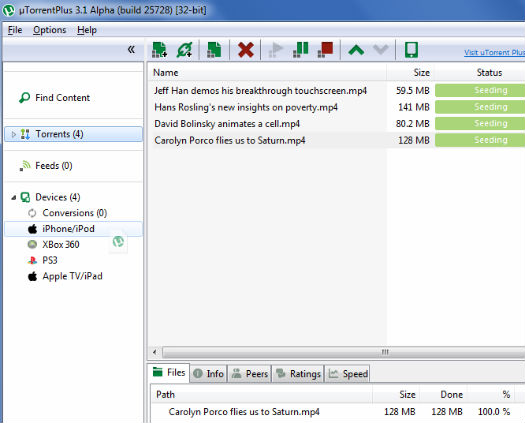Click the Apple icon beside Apple TV/iPad
The height and width of the screenshot is (423, 525).
coord(32,276)
